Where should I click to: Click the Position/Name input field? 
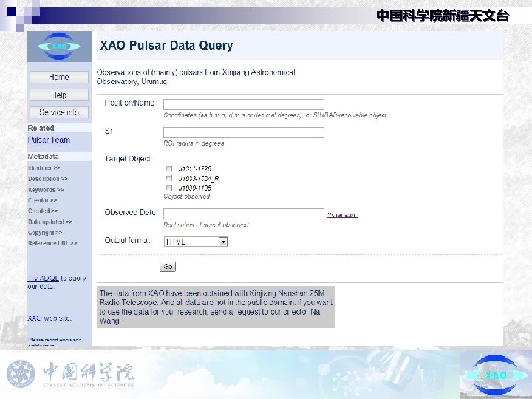point(244,104)
